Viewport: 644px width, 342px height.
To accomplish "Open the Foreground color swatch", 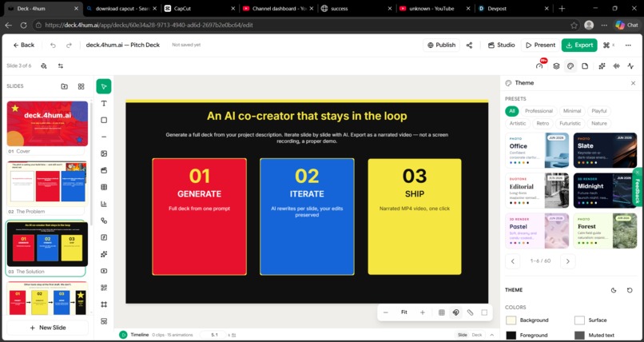I will point(511,336).
